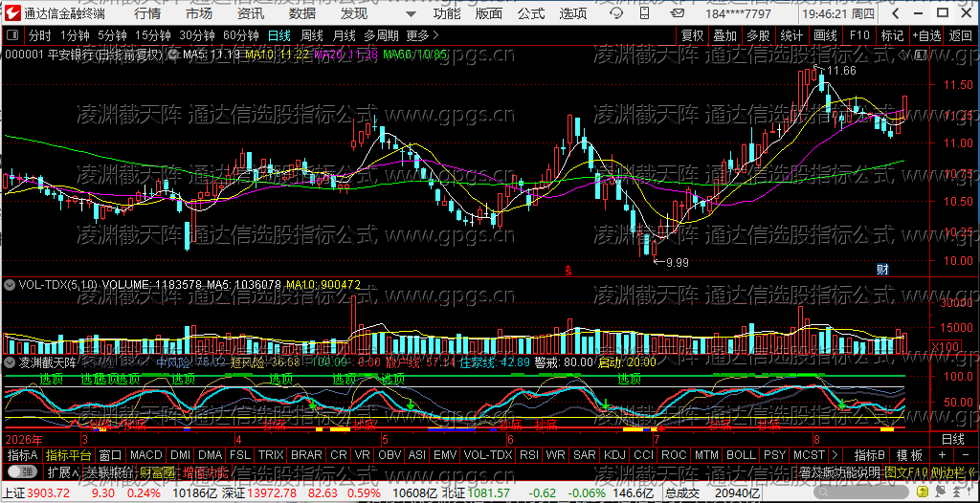Viewport: 980px width, 503px height.
Task: Expand the 更多 periods list
Action: tap(422, 35)
